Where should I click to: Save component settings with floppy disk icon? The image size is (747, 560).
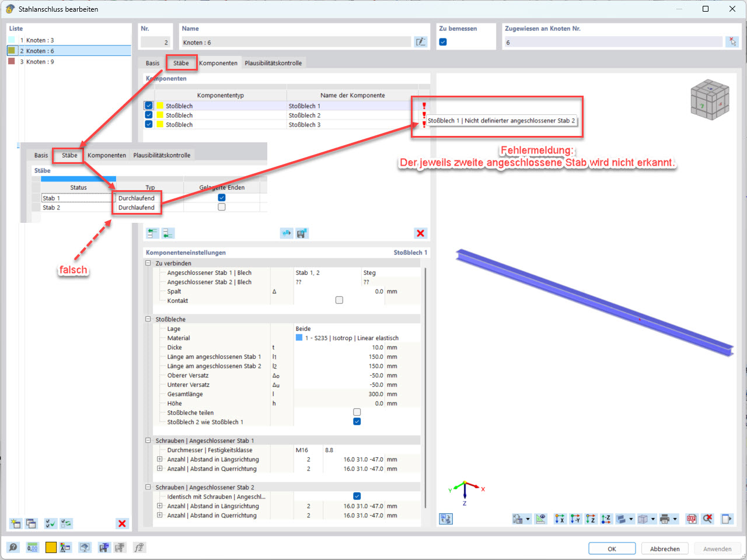pyautogui.click(x=301, y=233)
